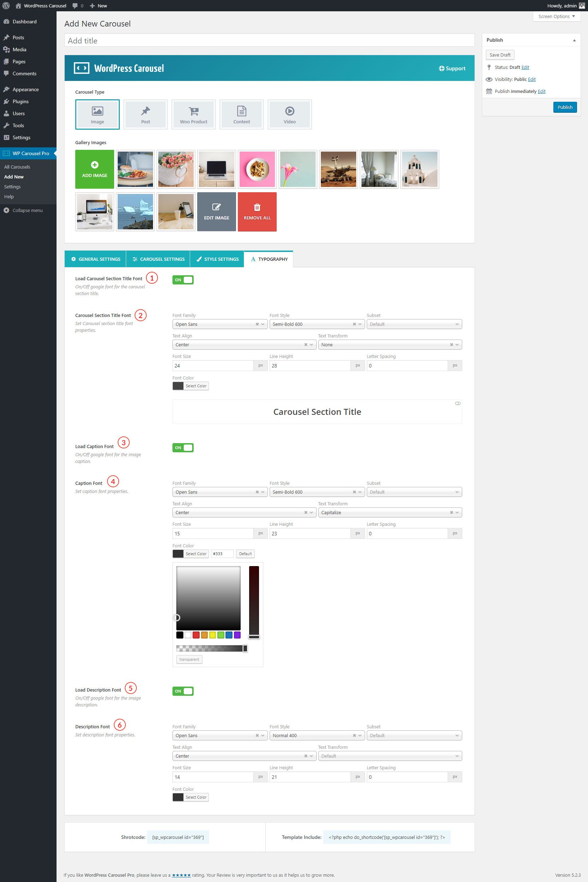Click the blue Publish button
Image resolution: width=588 pixels, height=882 pixels.
tap(564, 107)
